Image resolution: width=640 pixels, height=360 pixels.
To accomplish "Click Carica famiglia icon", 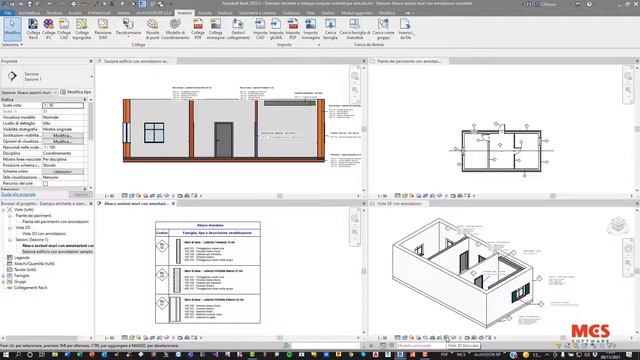I will pyautogui.click(x=330, y=29).
